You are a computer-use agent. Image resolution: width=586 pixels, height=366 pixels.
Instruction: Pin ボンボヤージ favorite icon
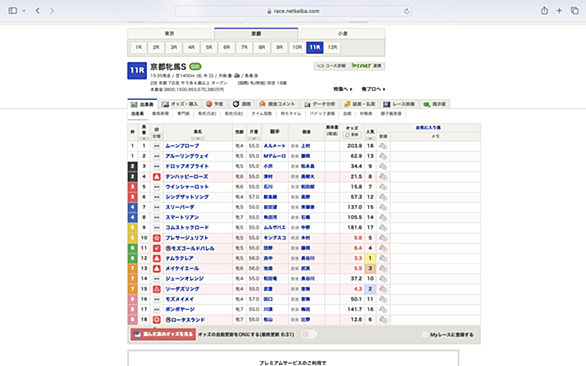click(383, 310)
